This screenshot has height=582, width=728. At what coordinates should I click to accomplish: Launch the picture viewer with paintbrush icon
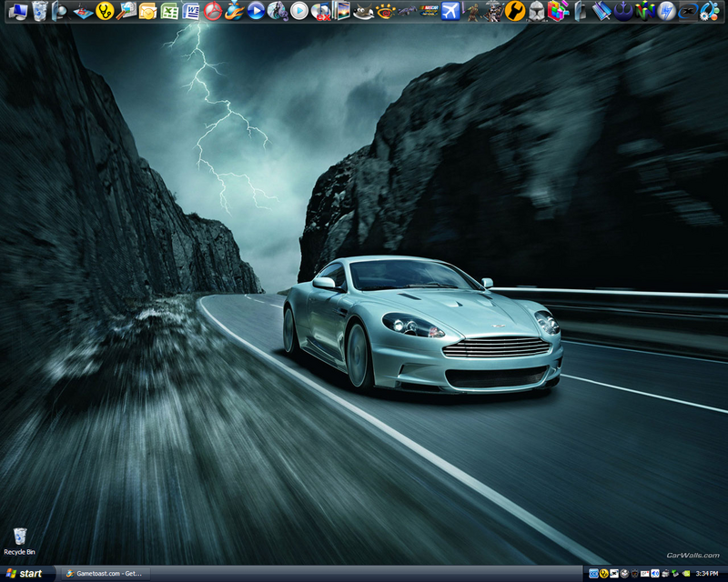pos(126,11)
